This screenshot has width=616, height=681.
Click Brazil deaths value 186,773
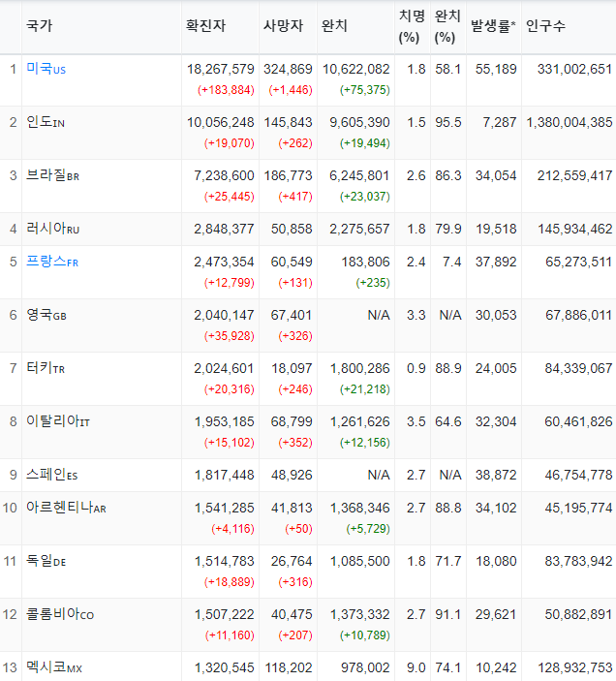click(288, 176)
